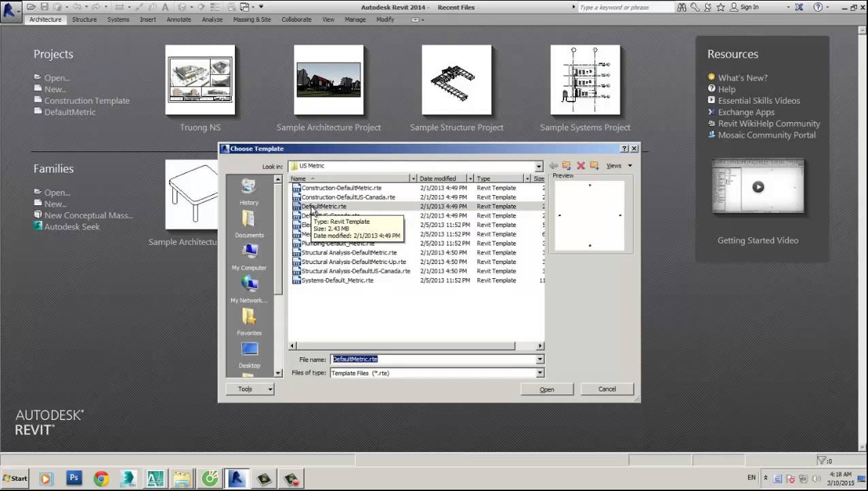Select Structural Analysis-DefaultMetric.rte file
Image resolution: width=868 pixels, height=491 pixels.
(x=349, y=253)
